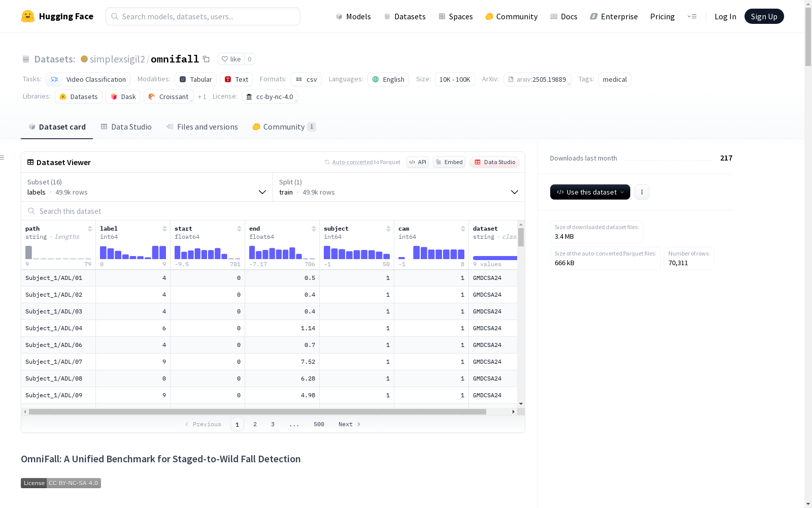Viewport: 812px width, 508px height.
Task: Open the arxiv:2505.19889 tag
Action: pyautogui.click(x=537, y=79)
